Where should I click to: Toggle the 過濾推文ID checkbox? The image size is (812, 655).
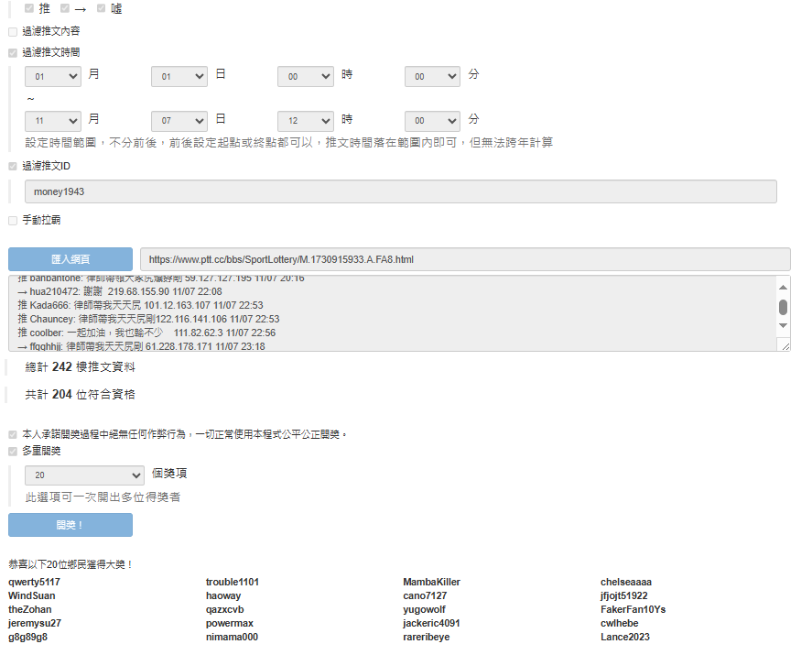pyautogui.click(x=13, y=167)
